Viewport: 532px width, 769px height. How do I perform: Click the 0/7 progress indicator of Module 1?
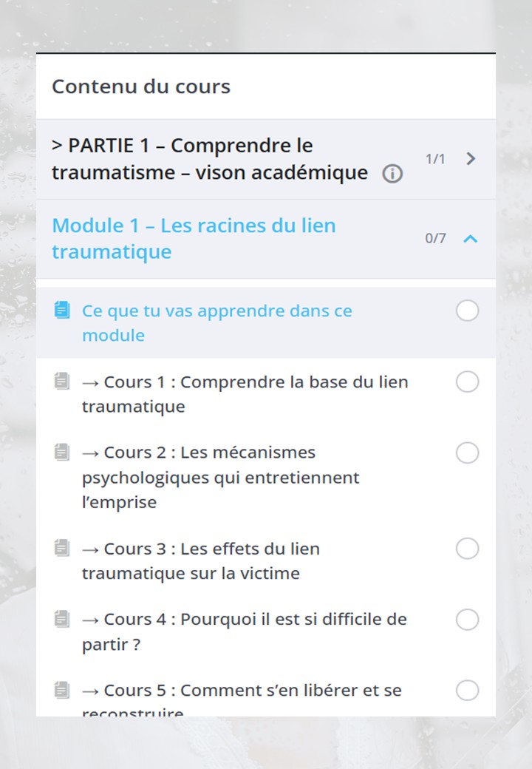click(x=434, y=239)
